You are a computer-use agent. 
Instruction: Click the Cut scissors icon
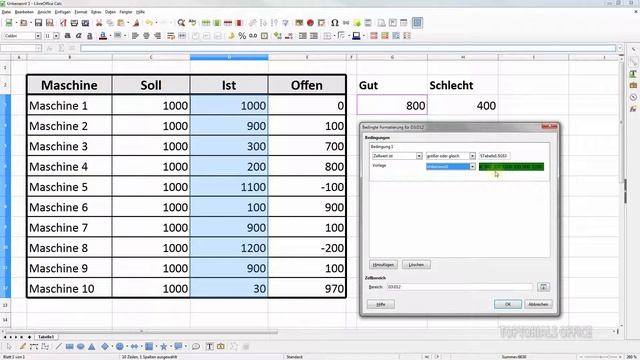[x=99, y=23]
